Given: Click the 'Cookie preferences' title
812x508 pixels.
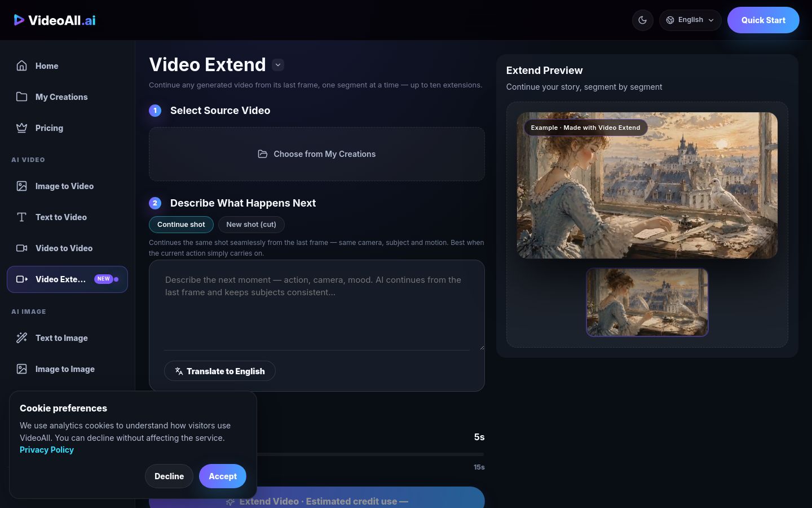Looking at the screenshot, I should tap(63, 408).
